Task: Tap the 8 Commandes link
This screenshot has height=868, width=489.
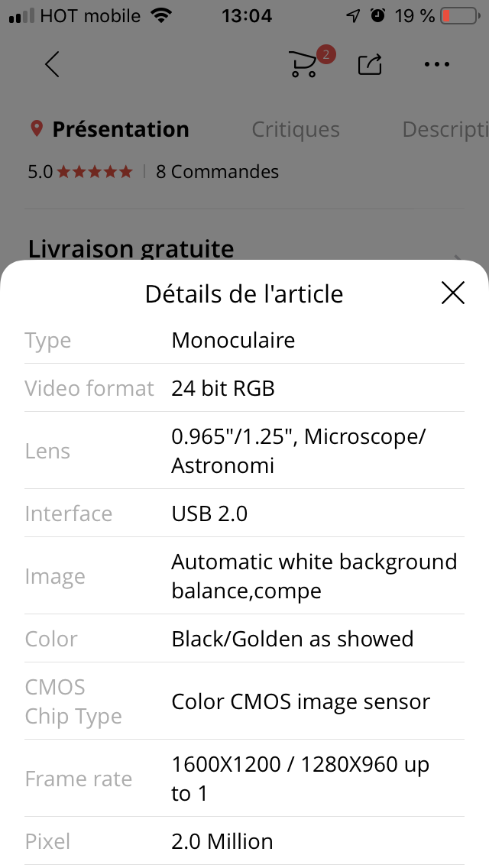Action: pos(217,172)
